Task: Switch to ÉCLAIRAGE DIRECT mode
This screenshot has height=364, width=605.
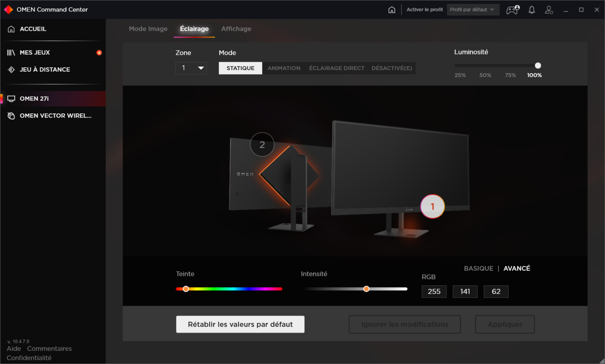Action: (x=337, y=68)
